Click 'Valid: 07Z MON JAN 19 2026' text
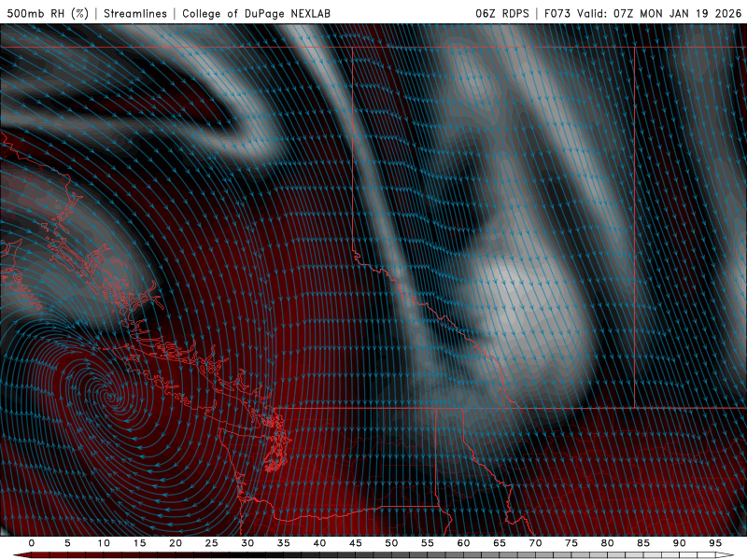The height and width of the screenshot is (560, 747). coord(660,13)
